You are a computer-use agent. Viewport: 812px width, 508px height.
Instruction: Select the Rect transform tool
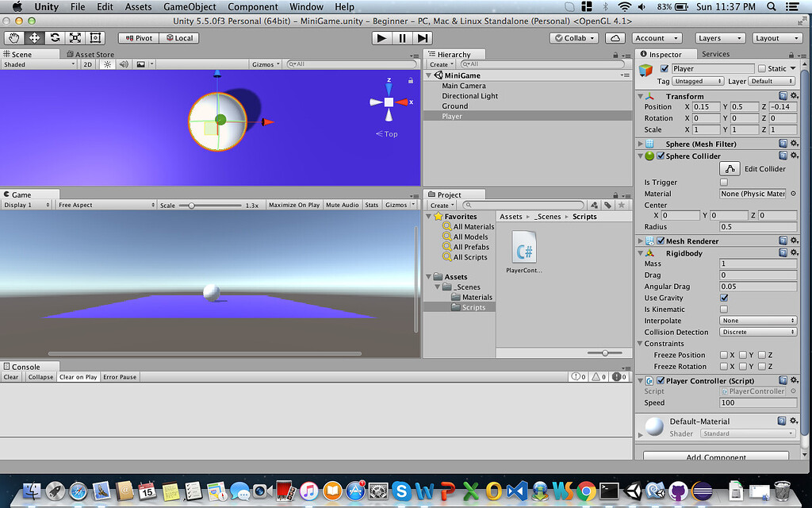point(95,37)
